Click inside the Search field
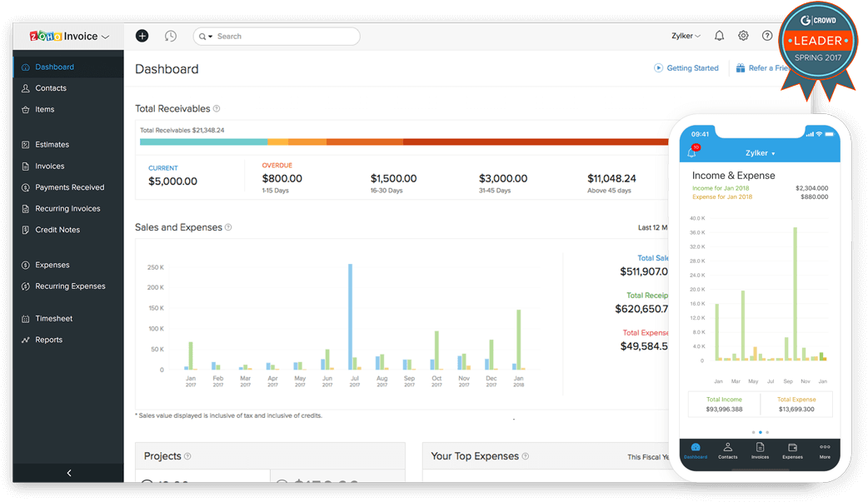Viewport: 868px width, 502px height. click(277, 37)
